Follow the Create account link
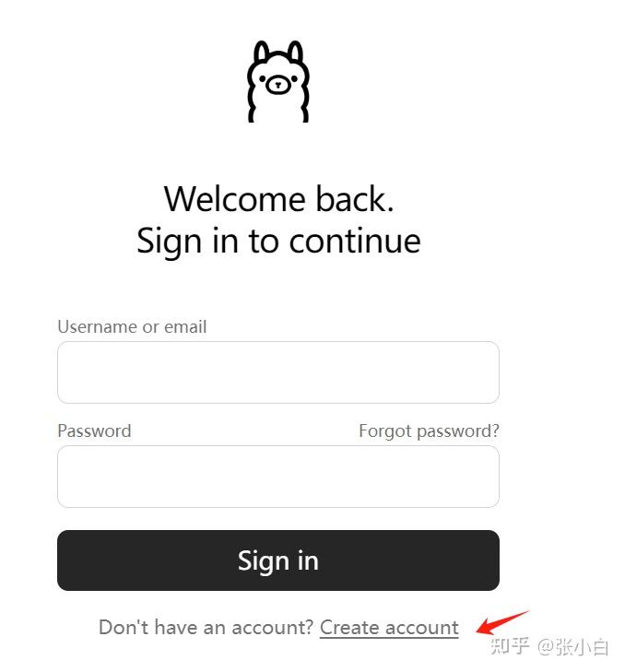The width and height of the screenshot is (625, 672). pyautogui.click(x=389, y=628)
